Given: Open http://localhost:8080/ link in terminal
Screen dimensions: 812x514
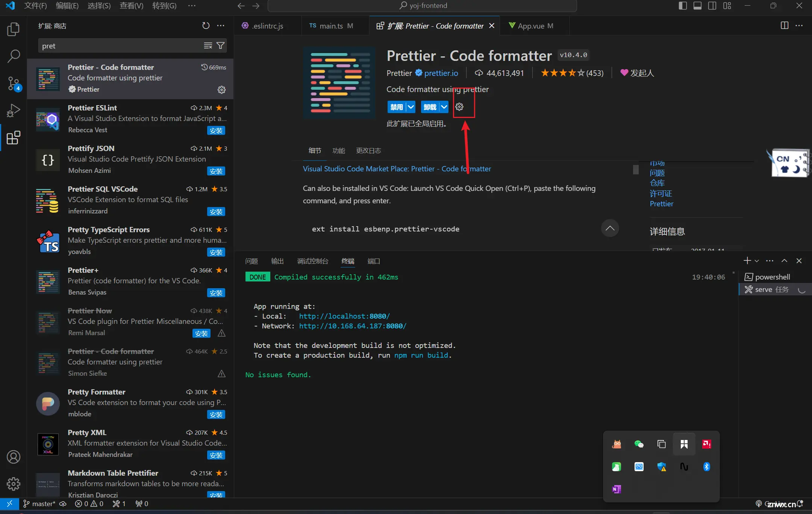Looking at the screenshot, I should point(344,316).
